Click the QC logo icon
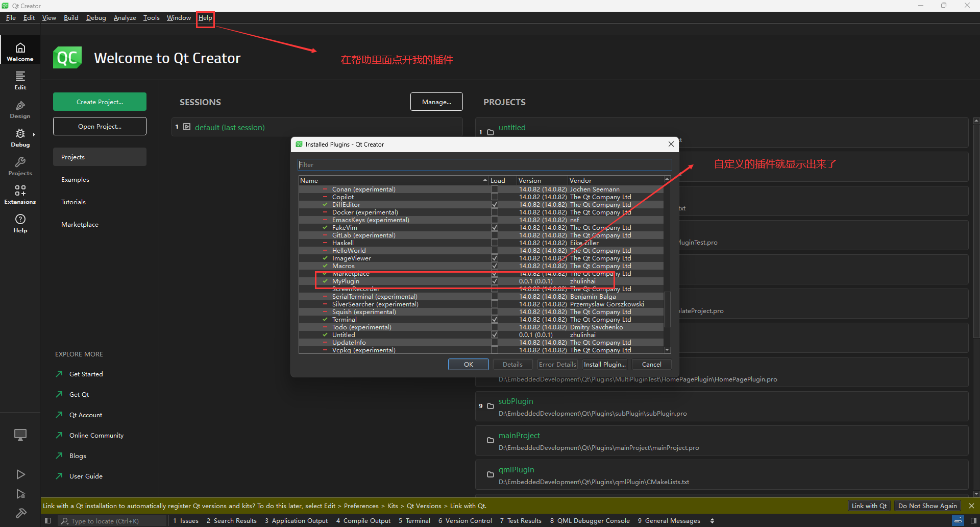 [67, 58]
